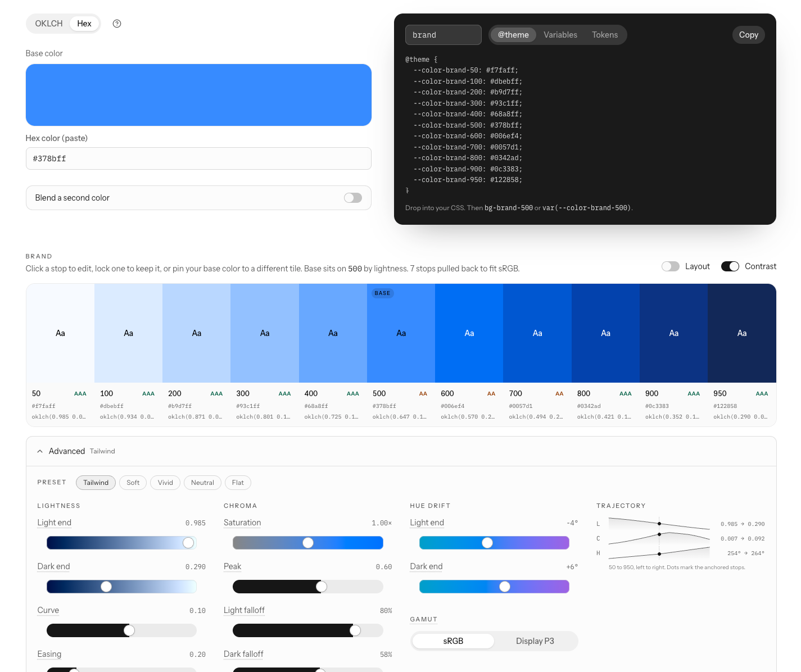Open the Tokens output tab
The height and width of the screenshot is (672, 801).
pos(605,35)
